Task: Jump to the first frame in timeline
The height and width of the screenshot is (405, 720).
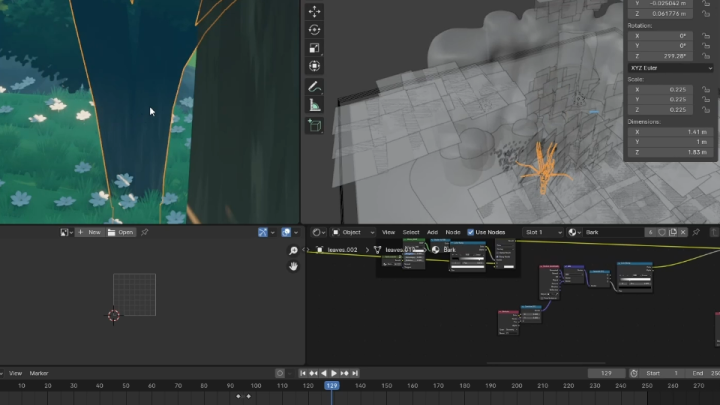Action: [303, 373]
